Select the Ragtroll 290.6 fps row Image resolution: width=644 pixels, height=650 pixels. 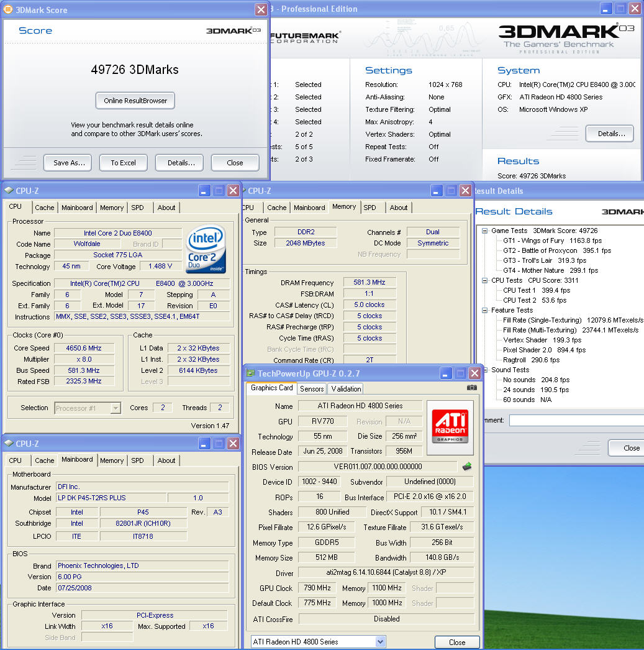click(x=531, y=360)
